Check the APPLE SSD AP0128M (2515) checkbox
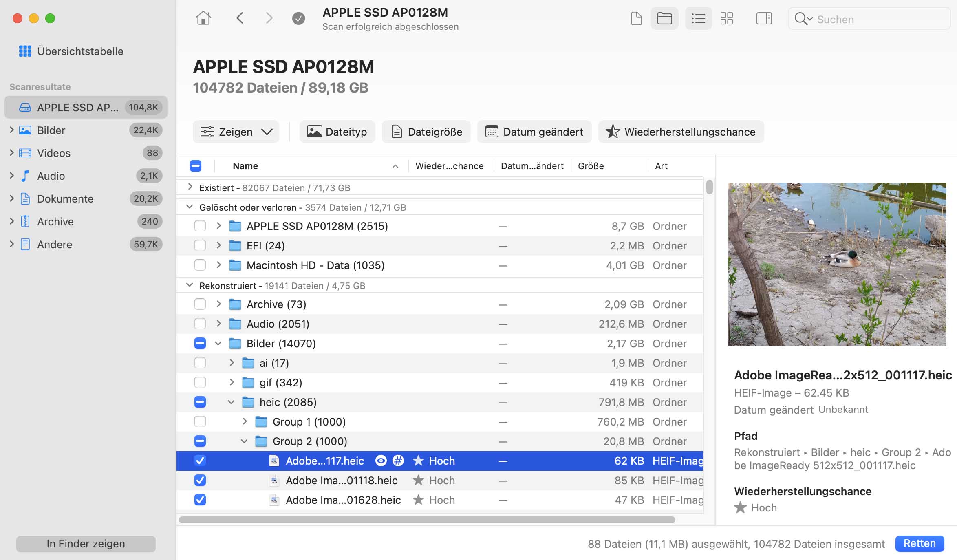 (x=200, y=226)
